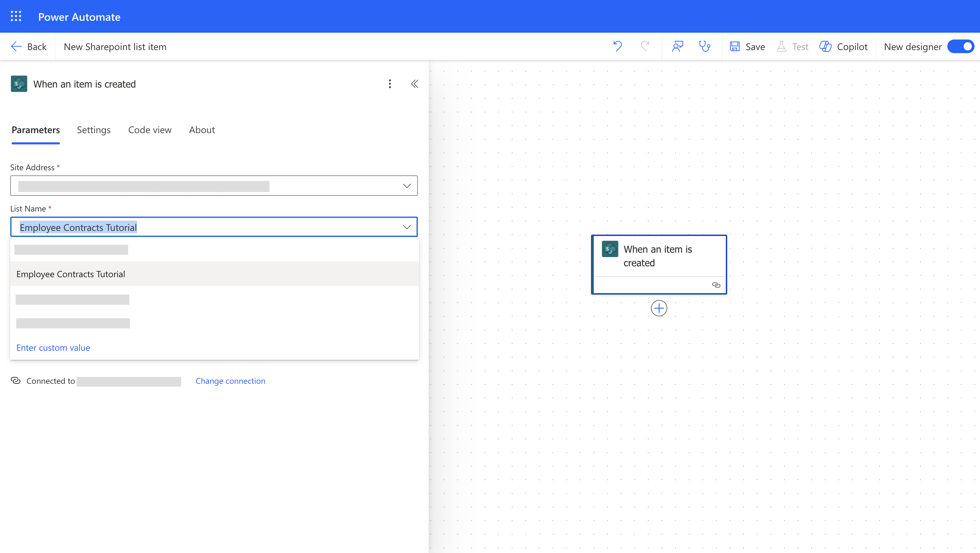The image size is (980, 553).
Task: Choose Enter custom value option
Action: tap(53, 347)
